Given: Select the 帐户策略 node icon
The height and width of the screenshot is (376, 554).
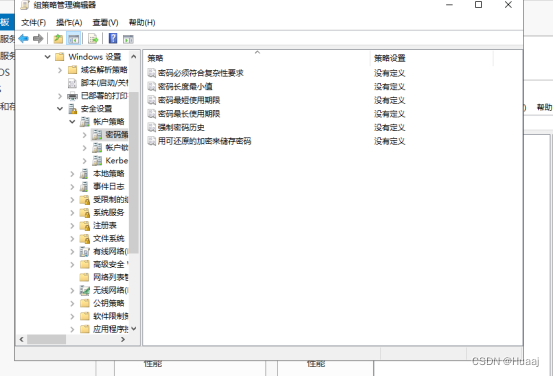Looking at the screenshot, I should 84,122.
